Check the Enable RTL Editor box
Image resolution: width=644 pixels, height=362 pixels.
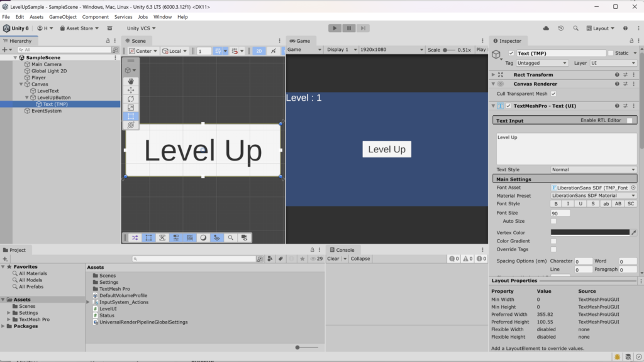click(630, 120)
